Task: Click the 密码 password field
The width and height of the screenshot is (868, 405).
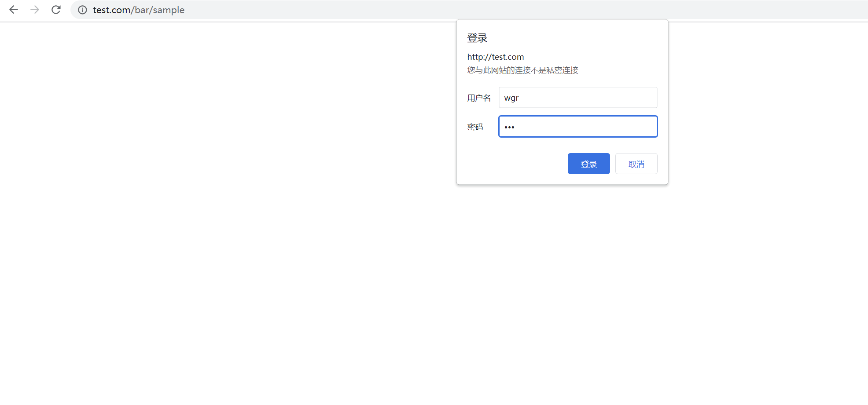Action: 578,127
